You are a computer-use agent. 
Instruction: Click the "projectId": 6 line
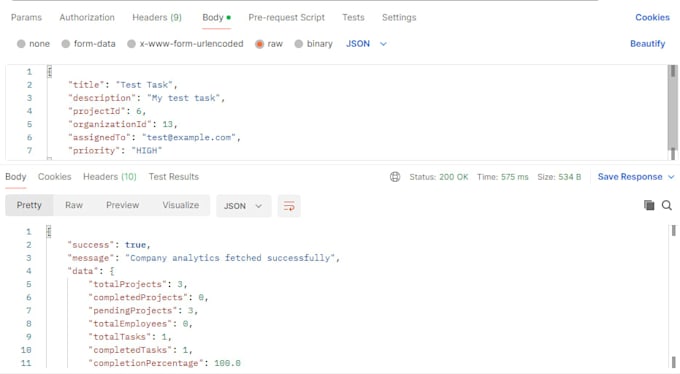[107, 111]
